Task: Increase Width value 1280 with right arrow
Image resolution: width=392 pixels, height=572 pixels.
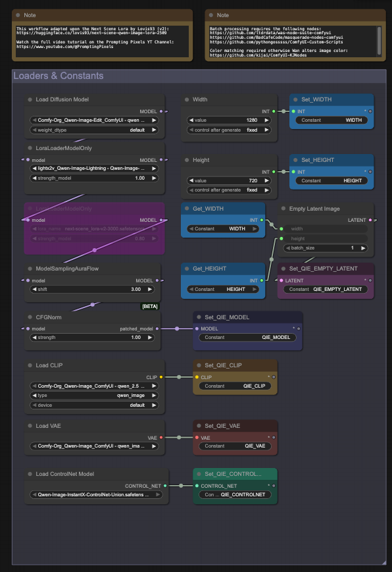Action: tap(266, 120)
